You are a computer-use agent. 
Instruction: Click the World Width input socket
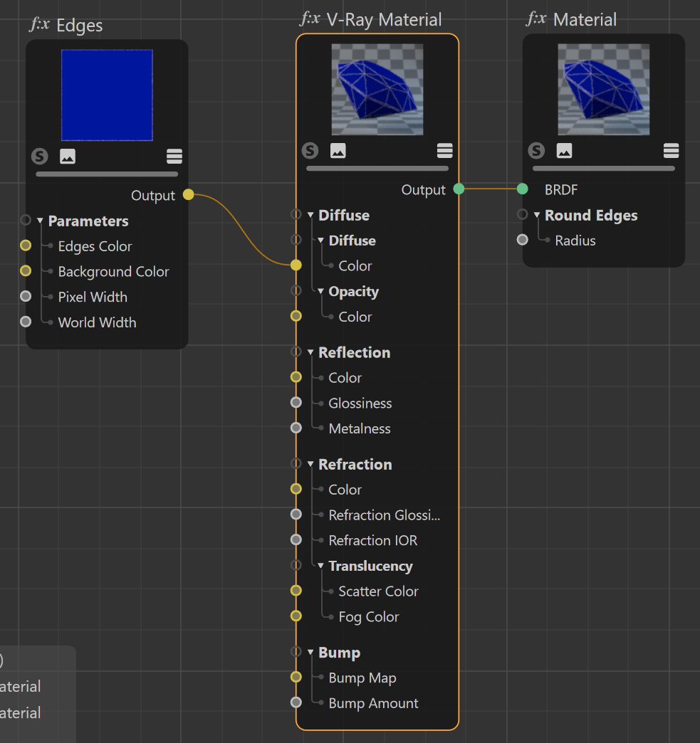point(26,322)
